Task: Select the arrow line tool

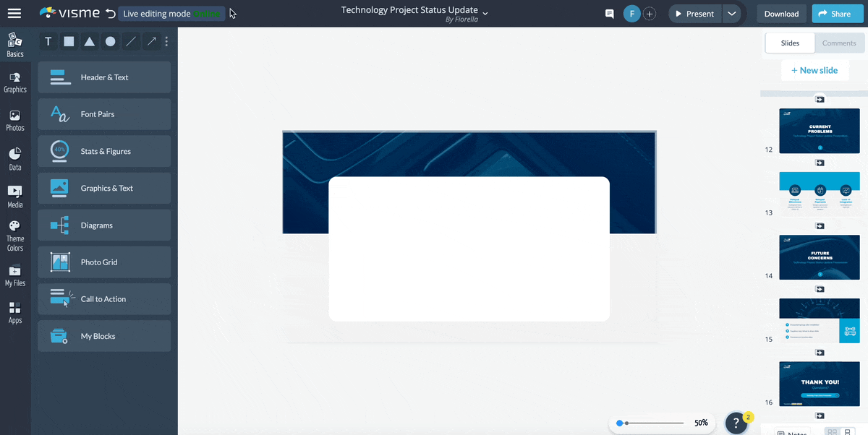Action: [x=151, y=41]
